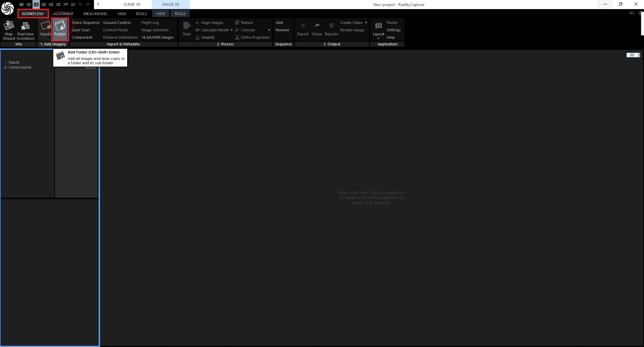Image resolution: width=644 pixels, height=347 pixels.
Task: Open the Calculate Model dropdown arrow
Action: (231, 30)
